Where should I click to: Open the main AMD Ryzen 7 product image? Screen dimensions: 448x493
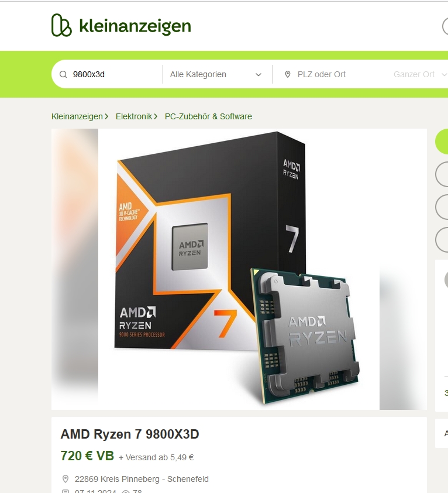click(239, 269)
